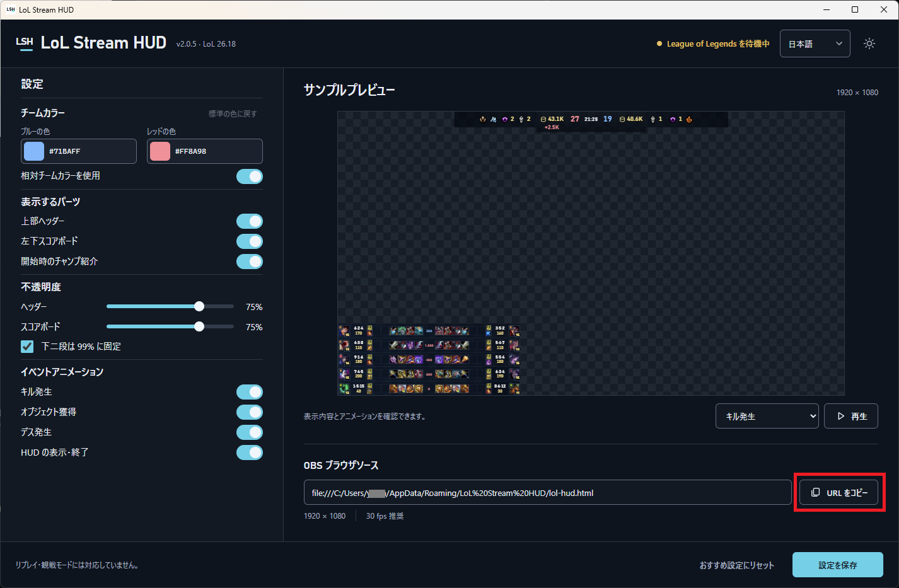Viewport: 899px width, 588px height.
Task: Click the スコアボード opacity slider handle
Action: click(x=199, y=326)
